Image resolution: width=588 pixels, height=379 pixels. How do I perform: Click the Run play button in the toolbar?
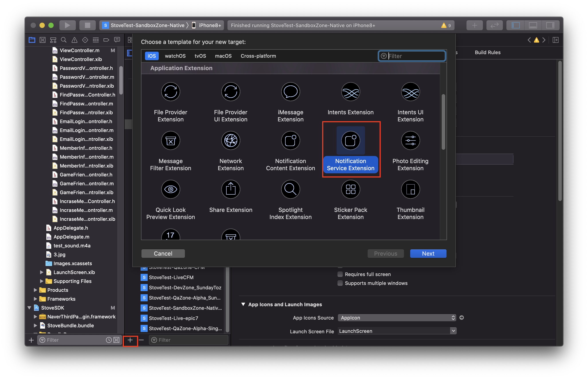67,25
